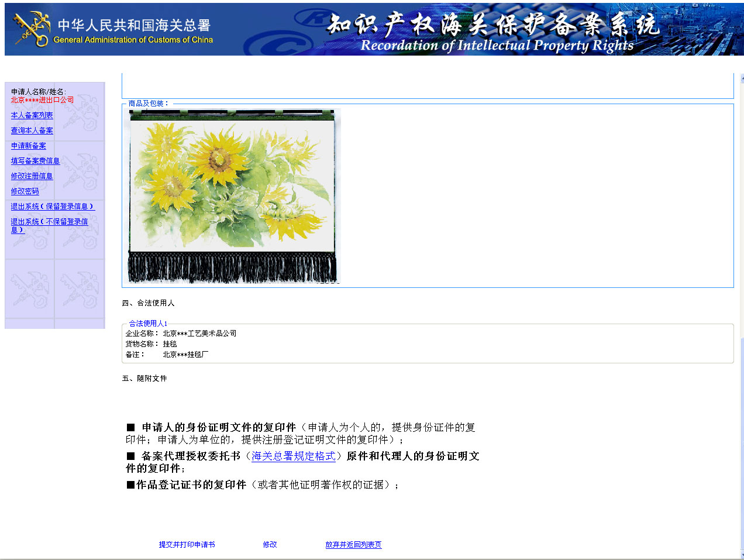Click the 修改 link at the bottom

tap(270, 545)
